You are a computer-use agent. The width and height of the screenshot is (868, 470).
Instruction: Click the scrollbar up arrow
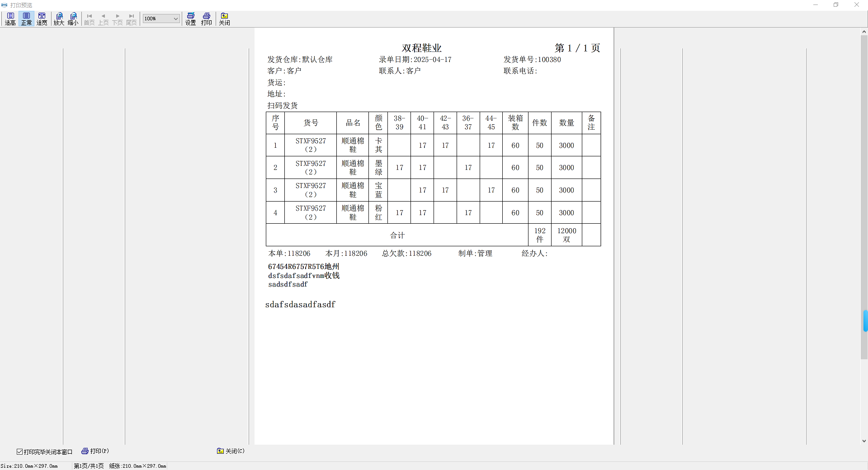(x=864, y=32)
